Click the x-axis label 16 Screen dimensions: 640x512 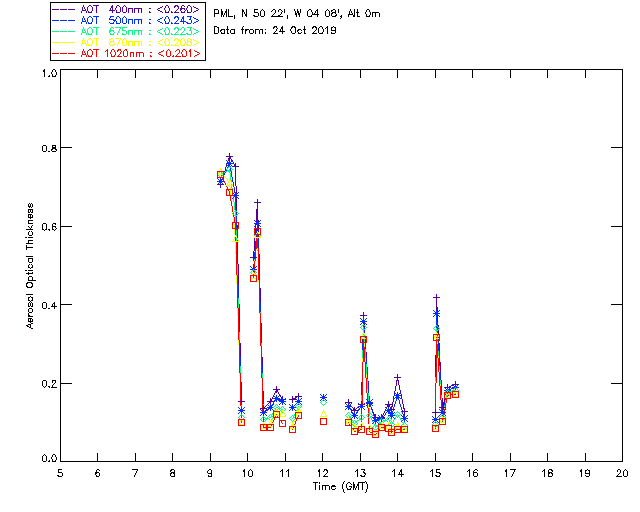pyautogui.click(x=472, y=473)
